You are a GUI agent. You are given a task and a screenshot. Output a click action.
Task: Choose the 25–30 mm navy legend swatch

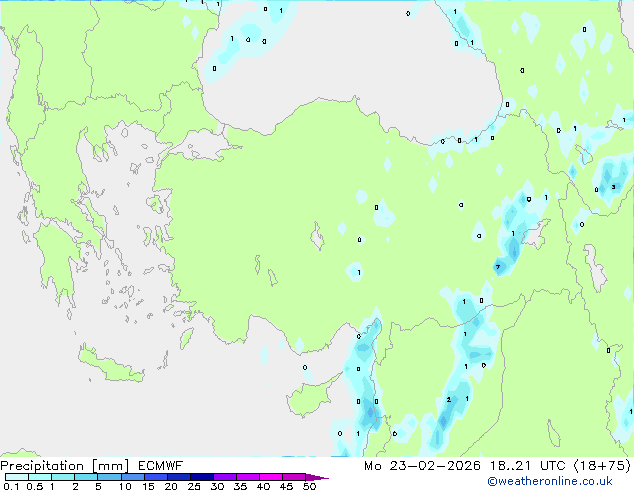click(x=201, y=477)
